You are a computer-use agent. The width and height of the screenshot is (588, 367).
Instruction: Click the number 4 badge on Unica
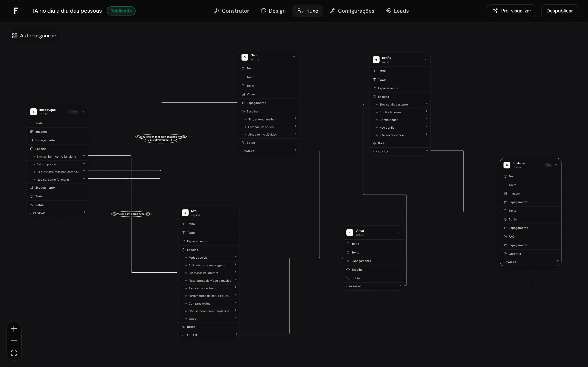click(350, 232)
